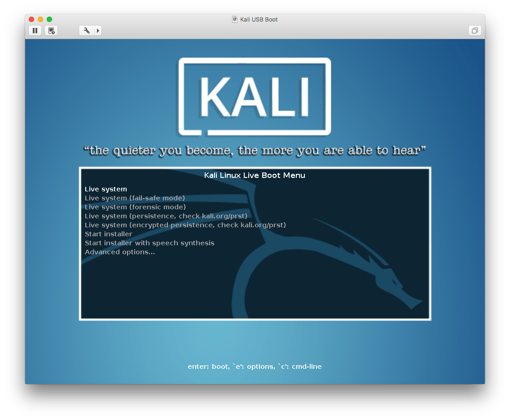This screenshot has height=420, width=510.
Task: Click the Kali Linux Live Boot Menu heading
Action: click(255, 175)
